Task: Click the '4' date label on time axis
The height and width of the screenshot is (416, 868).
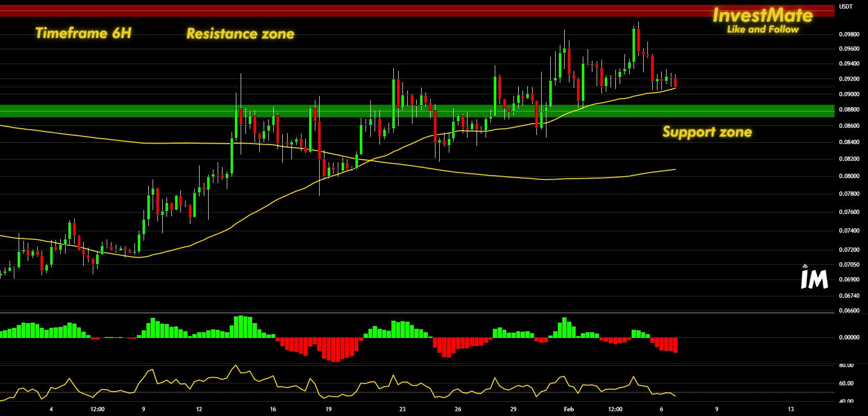Action: [x=51, y=409]
